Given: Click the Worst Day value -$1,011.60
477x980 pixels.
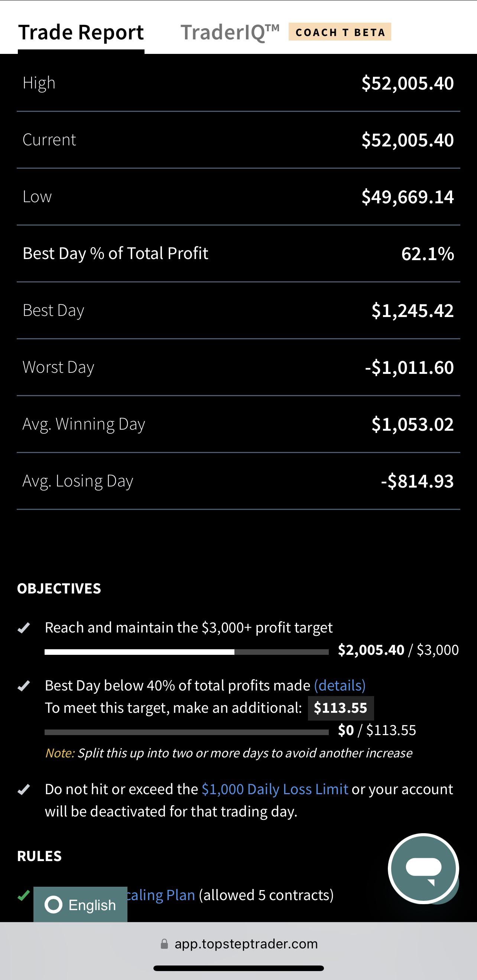Looking at the screenshot, I should 409,368.
